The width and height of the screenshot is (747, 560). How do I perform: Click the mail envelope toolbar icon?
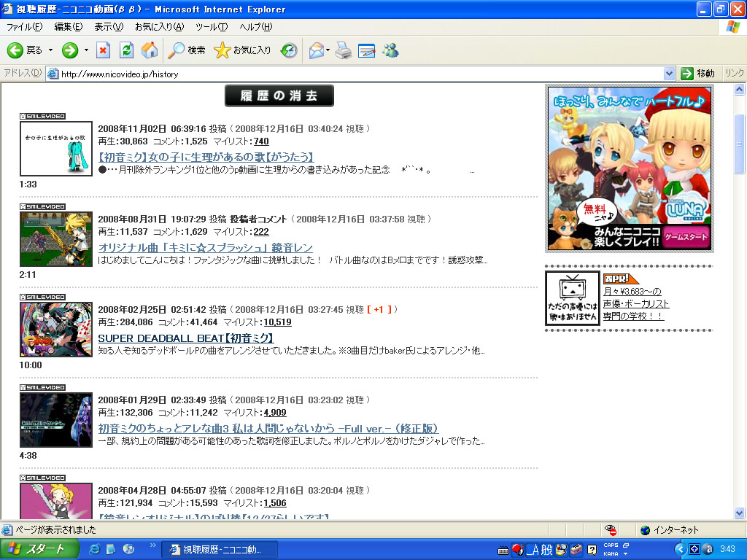tap(317, 50)
